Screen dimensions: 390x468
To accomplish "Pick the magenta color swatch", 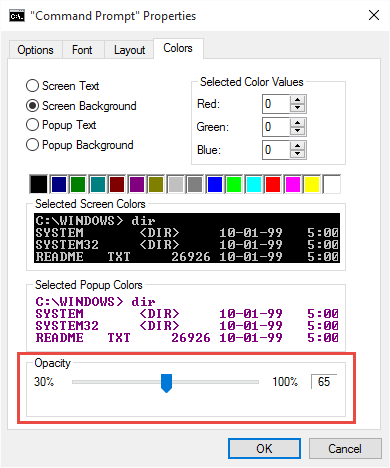I will click(x=293, y=184).
